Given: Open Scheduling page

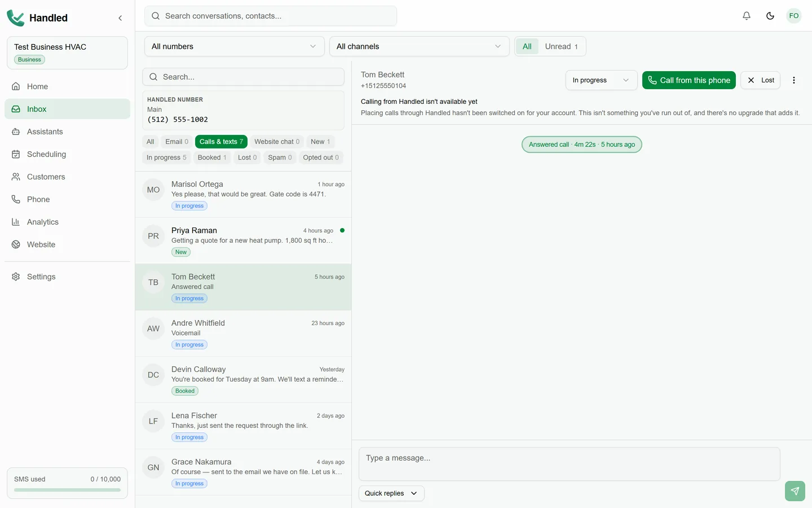Looking at the screenshot, I should (x=67, y=154).
